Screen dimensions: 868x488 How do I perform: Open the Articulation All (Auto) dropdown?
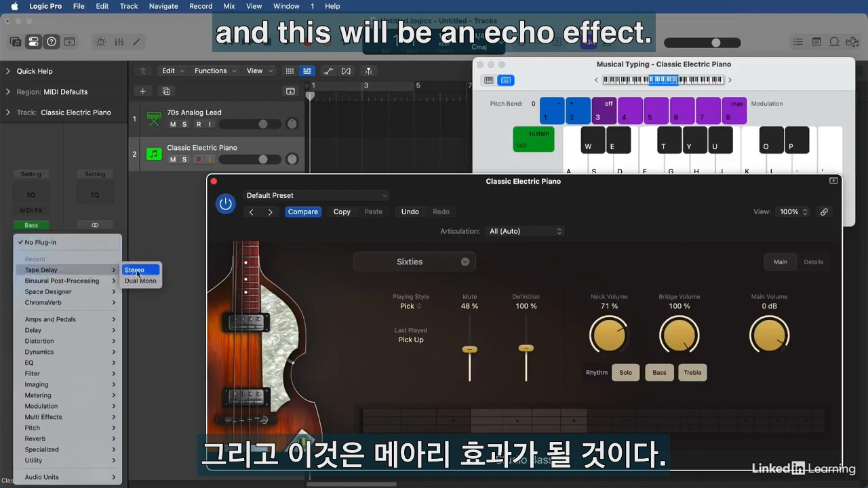pyautogui.click(x=526, y=231)
